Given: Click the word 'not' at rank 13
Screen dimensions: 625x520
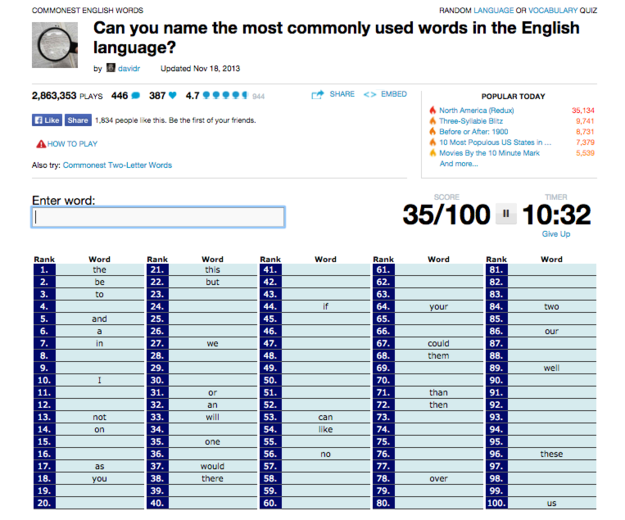Looking at the screenshot, I should click(100, 417).
